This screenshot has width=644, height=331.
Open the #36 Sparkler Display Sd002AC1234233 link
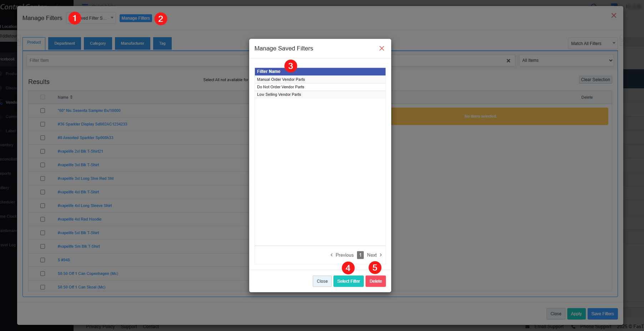[x=92, y=124]
